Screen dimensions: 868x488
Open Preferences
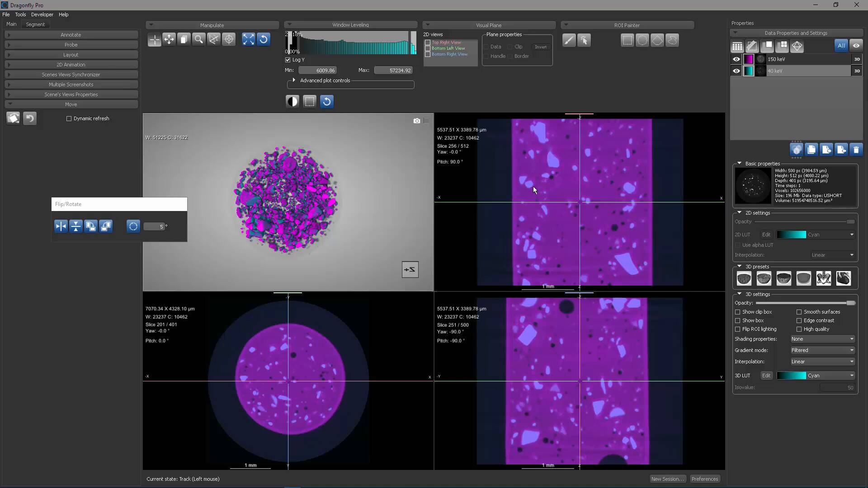tap(705, 479)
